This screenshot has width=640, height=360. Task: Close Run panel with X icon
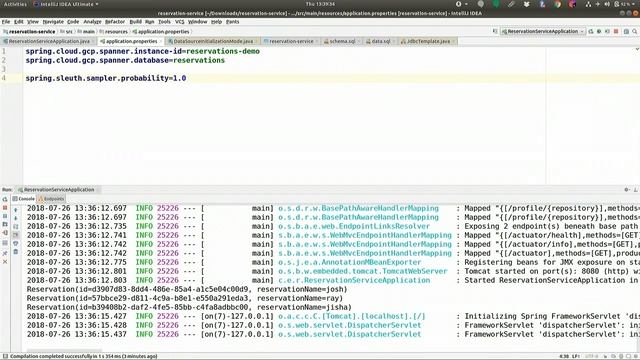coord(5,262)
